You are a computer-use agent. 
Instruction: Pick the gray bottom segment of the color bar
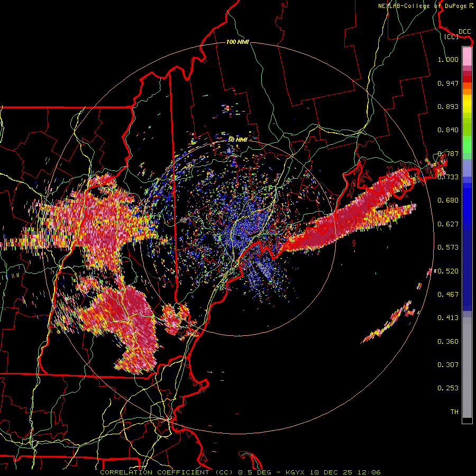point(467,368)
